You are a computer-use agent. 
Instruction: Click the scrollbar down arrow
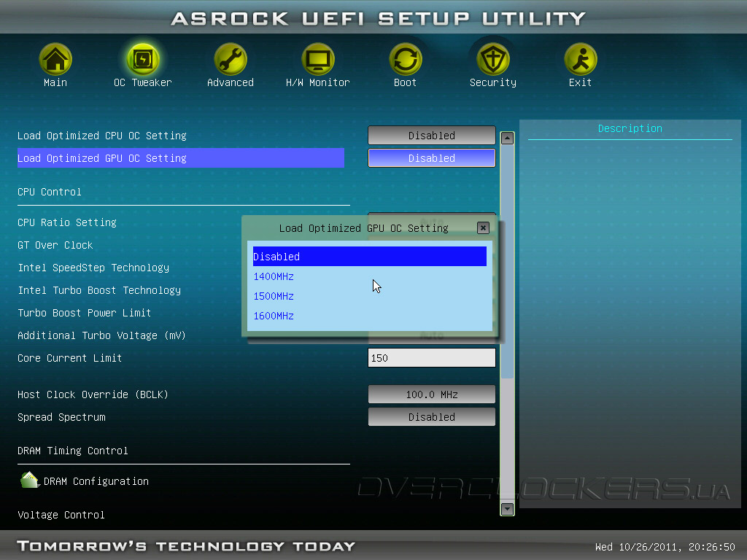pyautogui.click(x=508, y=509)
